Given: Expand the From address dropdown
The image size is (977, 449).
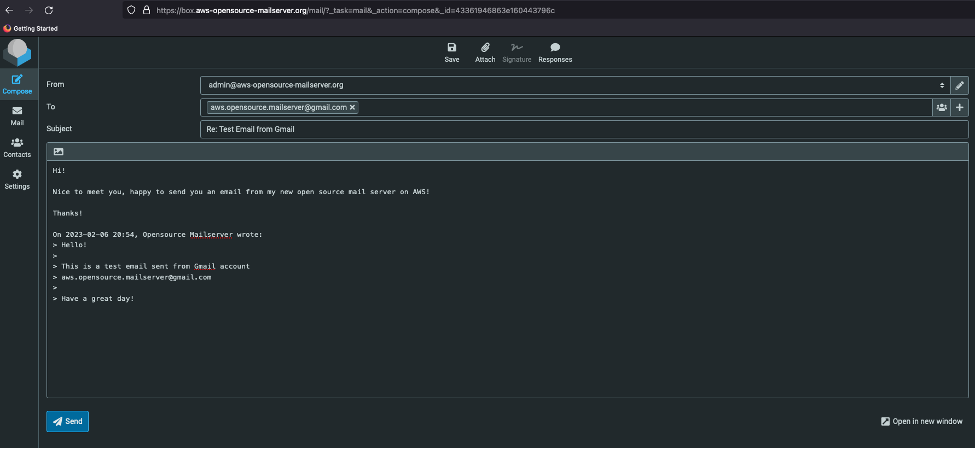Looking at the screenshot, I should (575, 85).
